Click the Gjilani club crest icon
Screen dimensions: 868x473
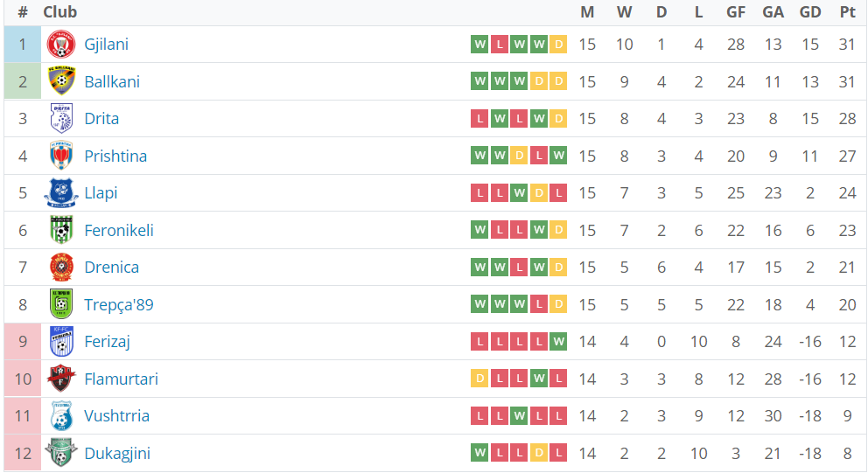[61, 45]
